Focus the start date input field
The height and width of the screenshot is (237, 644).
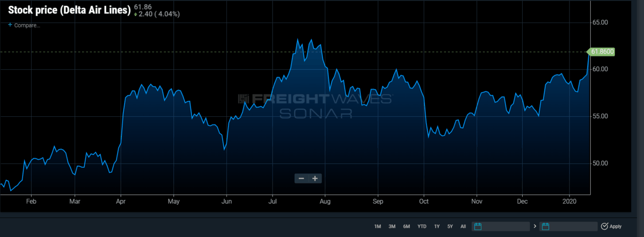coord(506,226)
